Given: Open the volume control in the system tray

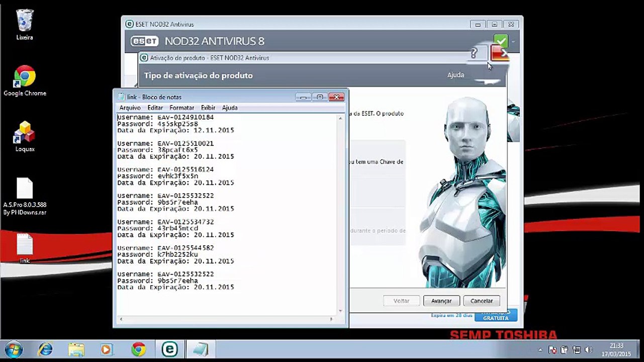Looking at the screenshot, I should point(589,350).
